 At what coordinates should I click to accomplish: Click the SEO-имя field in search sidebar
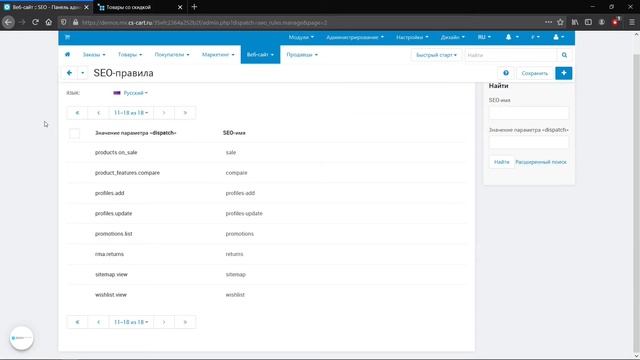[529, 113]
